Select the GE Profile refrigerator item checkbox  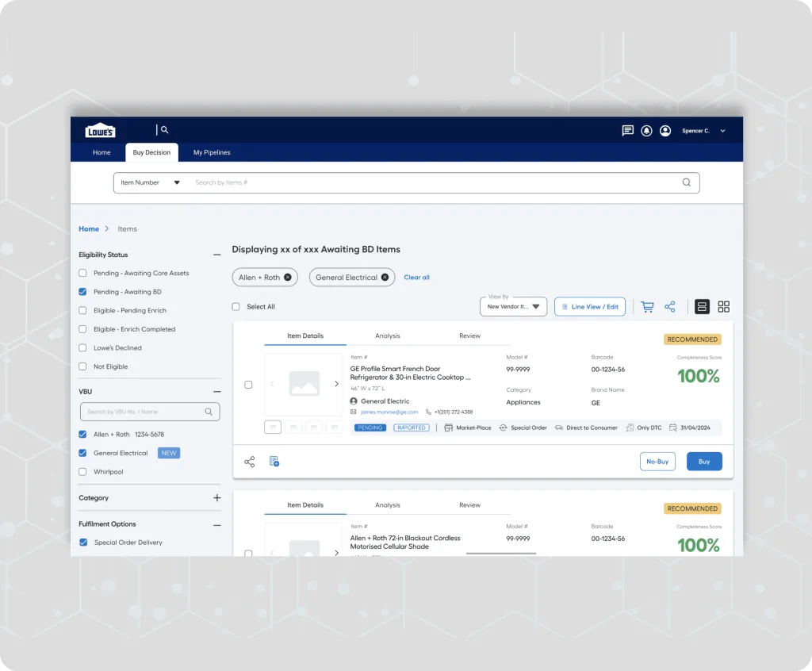tap(248, 385)
